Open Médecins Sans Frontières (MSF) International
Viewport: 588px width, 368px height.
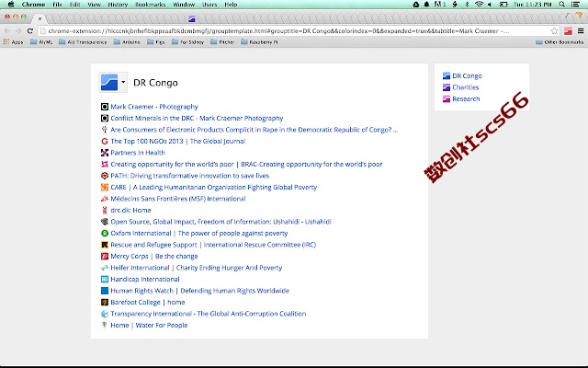178,199
